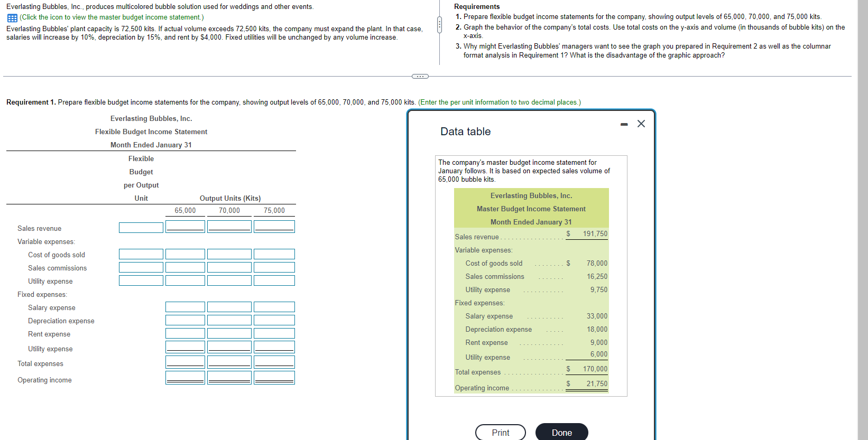
Task: Select Depreciation expense field for 75,000 kits
Action: tap(274, 320)
